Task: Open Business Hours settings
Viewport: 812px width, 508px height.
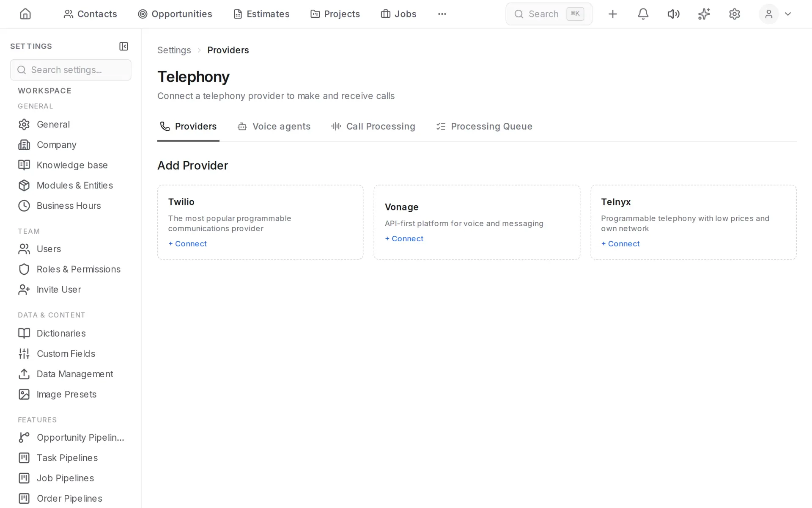Action: (x=71, y=206)
